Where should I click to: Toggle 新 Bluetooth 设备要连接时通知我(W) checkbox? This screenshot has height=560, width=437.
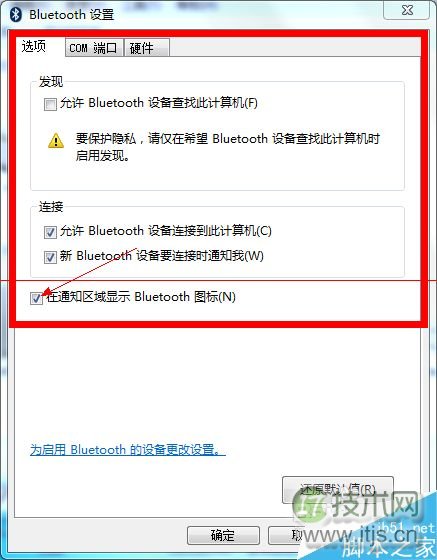[x=50, y=257]
